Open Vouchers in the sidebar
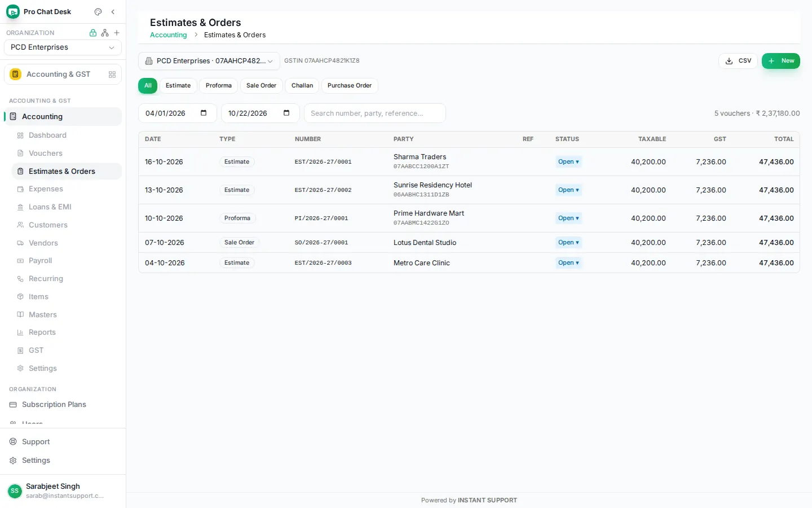Image resolution: width=812 pixels, height=508 pixels. tap(67, 154)
